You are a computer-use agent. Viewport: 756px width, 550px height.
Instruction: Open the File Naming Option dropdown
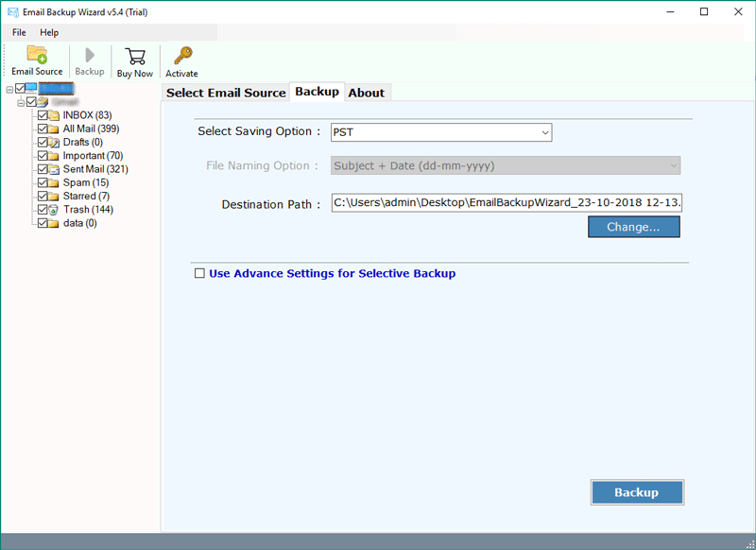[x=671, y=165]
